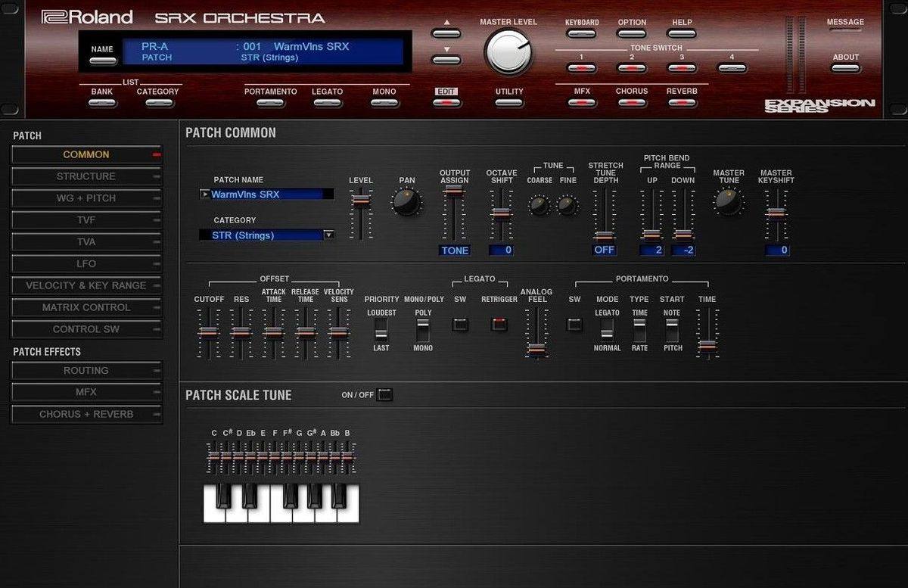
Task: Click the patch-select up arrow near the display
Action: point(446,33)
